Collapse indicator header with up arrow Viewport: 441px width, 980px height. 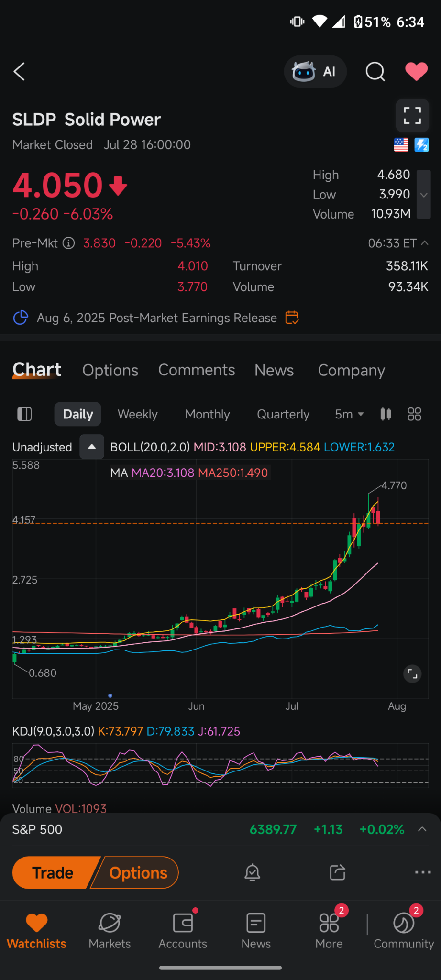coord(92,447)
